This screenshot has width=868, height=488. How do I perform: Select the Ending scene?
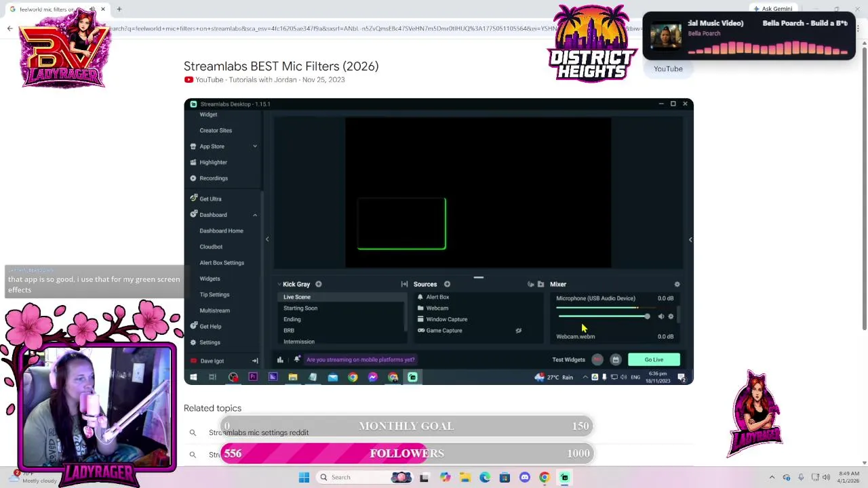point(292,319)
